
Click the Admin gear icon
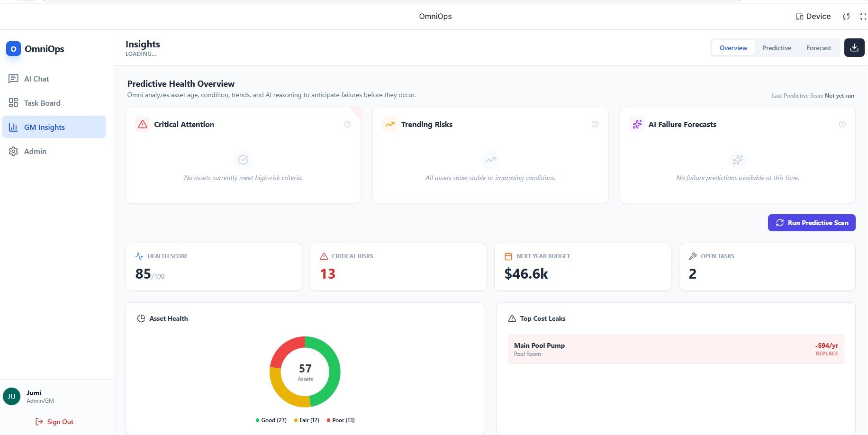(x=13, y=151)
